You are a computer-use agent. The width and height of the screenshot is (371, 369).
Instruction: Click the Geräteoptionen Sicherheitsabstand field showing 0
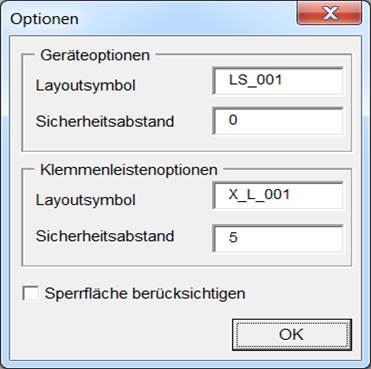pos(278,121)
